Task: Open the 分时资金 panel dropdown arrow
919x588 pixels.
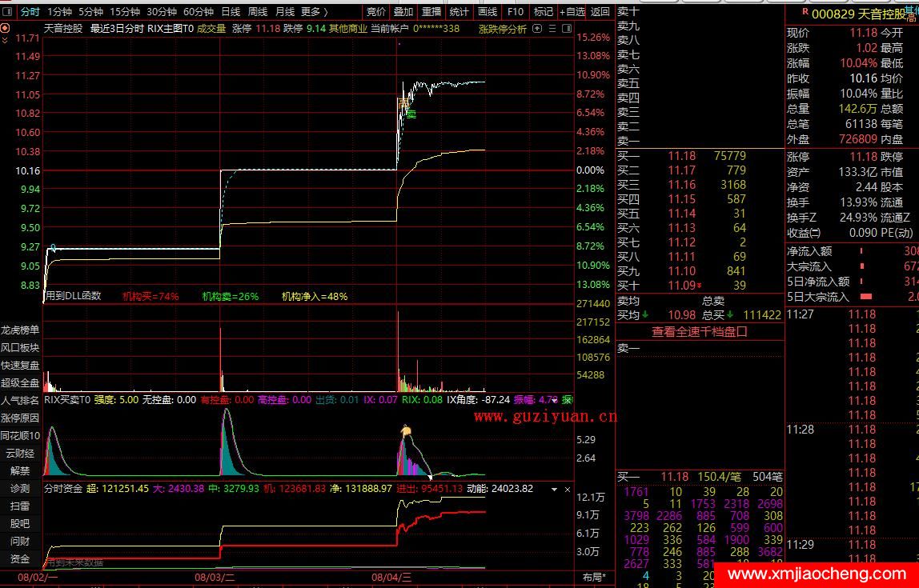Action: 555,489
